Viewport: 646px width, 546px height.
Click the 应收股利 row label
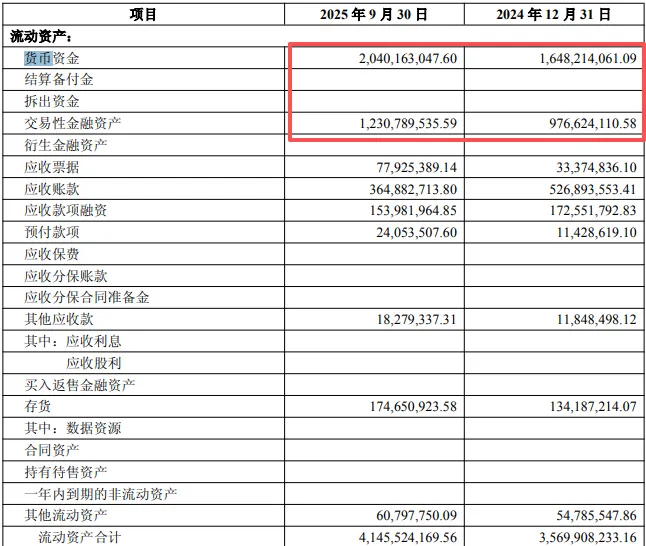[x=94, y=363]
